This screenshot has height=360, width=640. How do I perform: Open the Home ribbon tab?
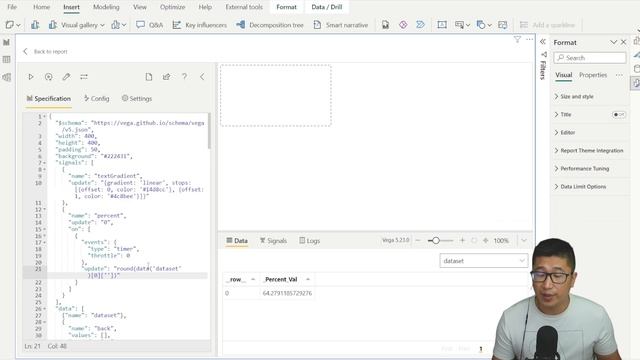pyautogui.click(x=42, y=7)
